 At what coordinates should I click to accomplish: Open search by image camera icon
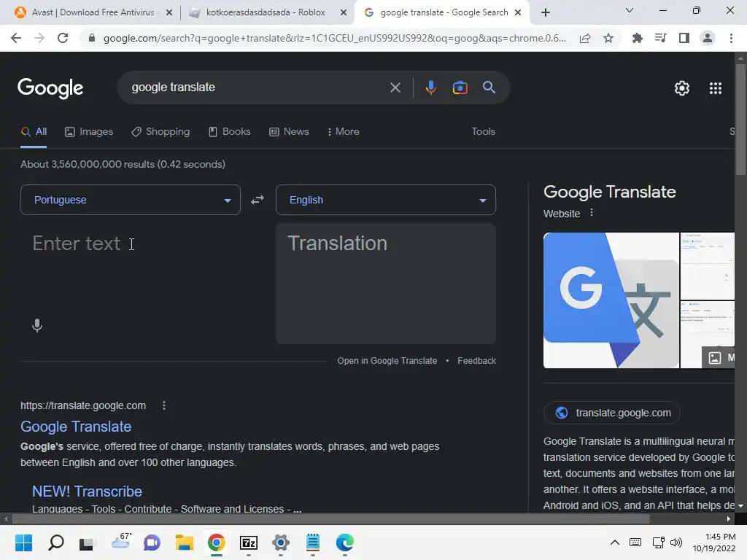(460, 87)
